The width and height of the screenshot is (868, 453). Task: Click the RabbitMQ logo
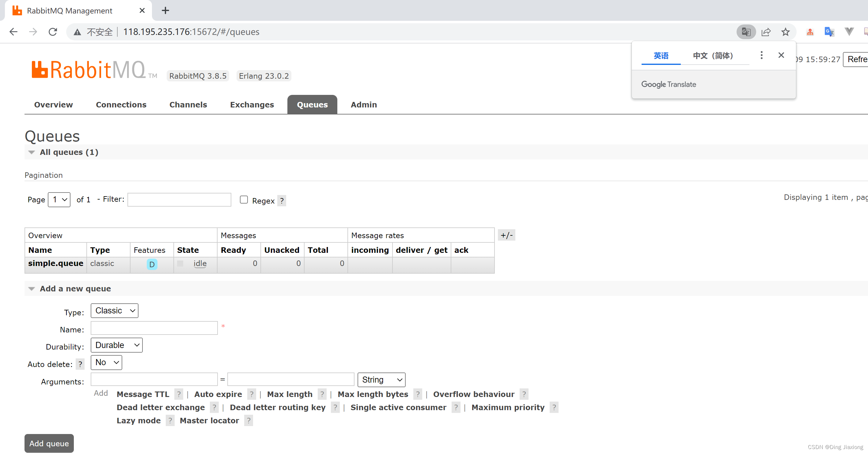(x=94, y=70)
